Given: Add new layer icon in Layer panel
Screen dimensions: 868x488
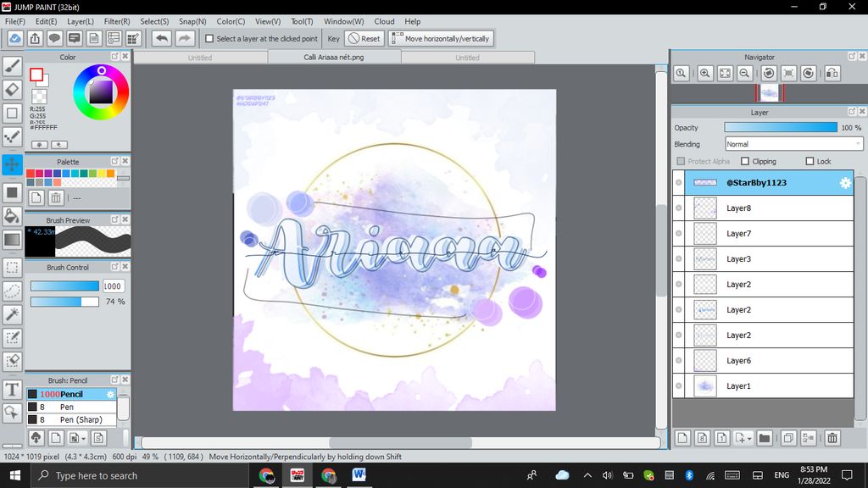Looking at the screenshot, I should click(682, 438).
